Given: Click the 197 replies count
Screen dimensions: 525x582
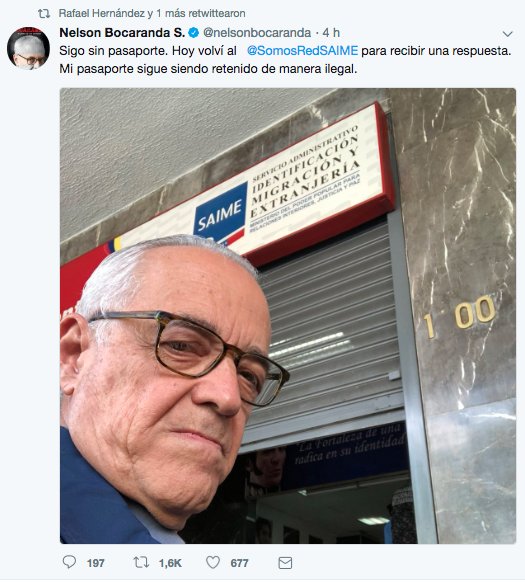Looking at the screenshot, I should (95, 563).
